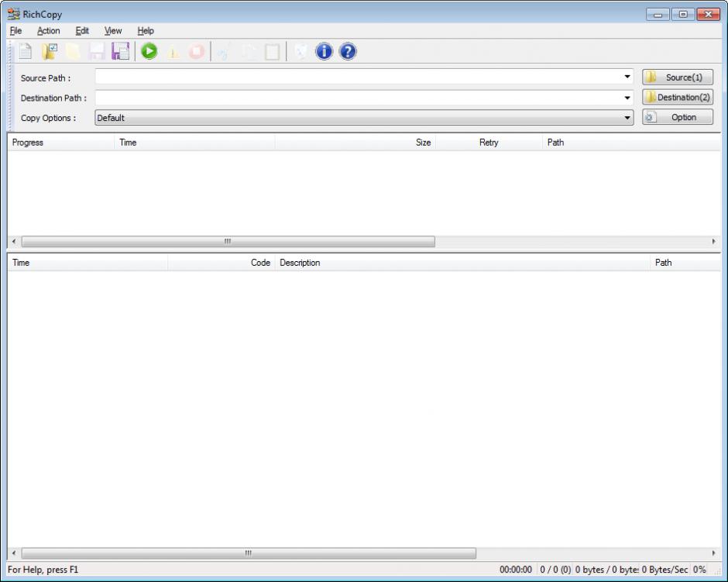Click the log pane scroll left arrow
The image size is (728, 582).
click(14, 553)
